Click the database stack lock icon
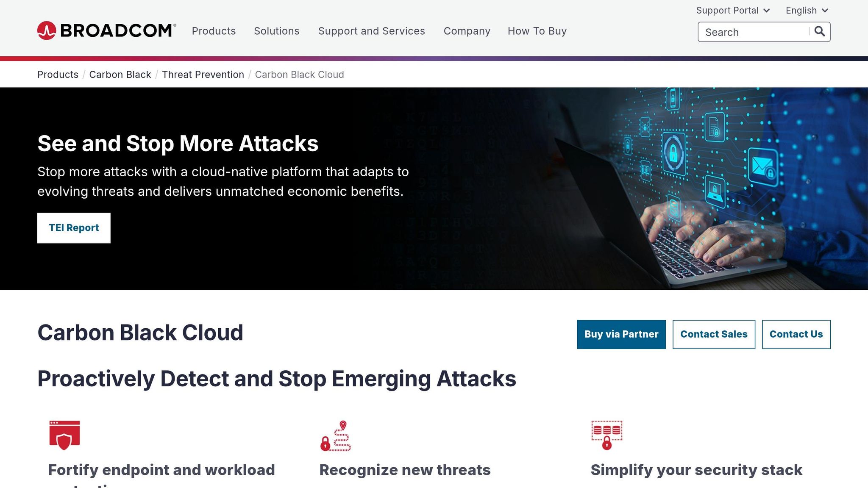This screenshot has width=868, height=488. [x=606, y=435]
